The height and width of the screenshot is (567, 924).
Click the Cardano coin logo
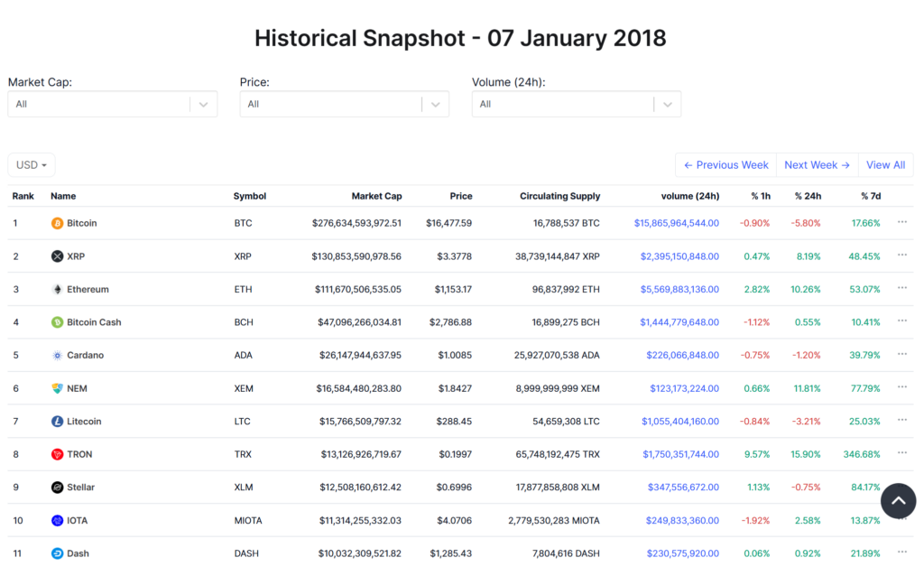[x=57, y=356]
